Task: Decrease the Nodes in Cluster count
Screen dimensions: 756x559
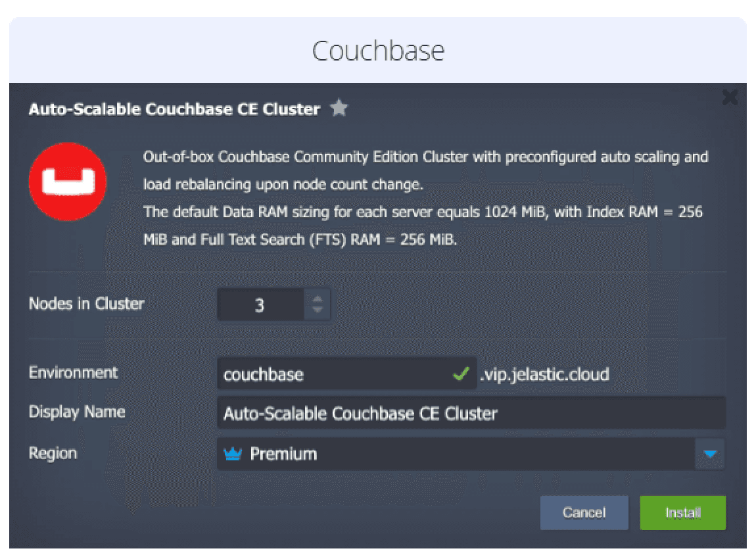Action: coord(318,310)
